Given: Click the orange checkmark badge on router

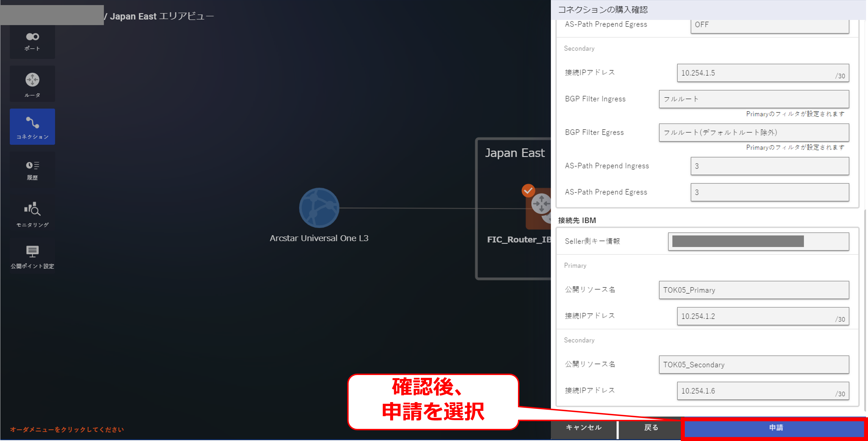Looking at the screenshot, I should point(528,191).
